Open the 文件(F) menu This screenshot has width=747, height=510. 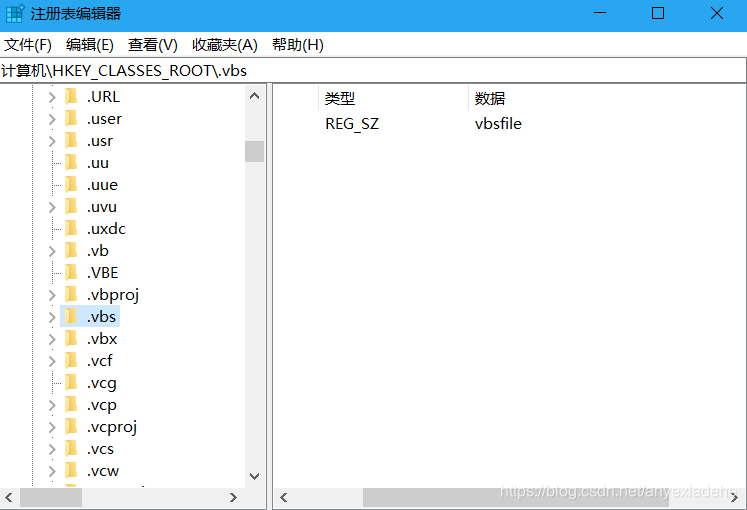coord(28,45)
